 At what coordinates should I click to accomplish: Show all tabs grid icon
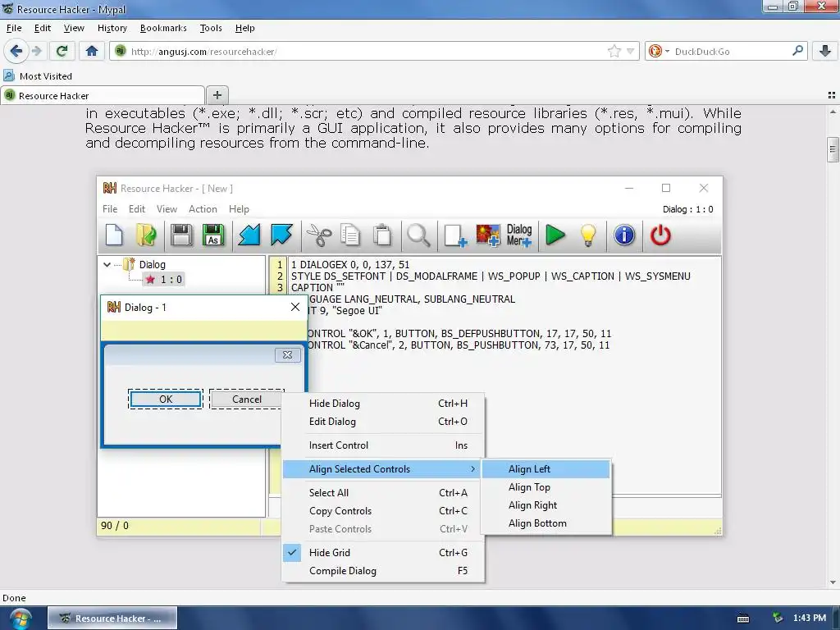832,95
